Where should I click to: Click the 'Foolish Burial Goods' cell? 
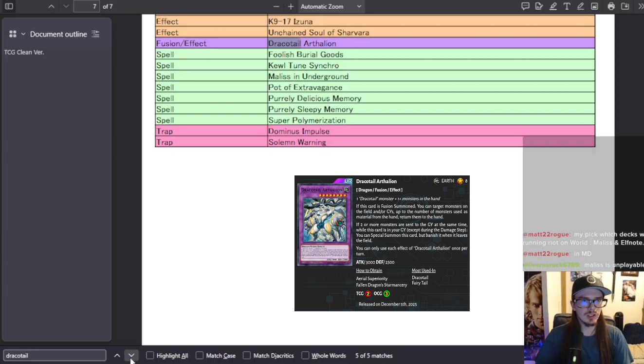coord(431,54)
